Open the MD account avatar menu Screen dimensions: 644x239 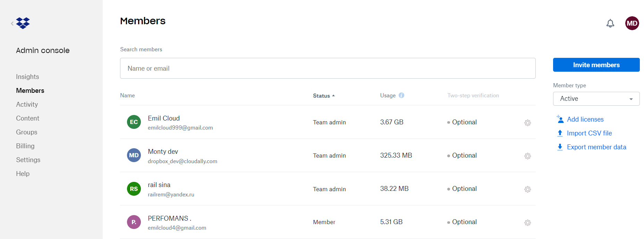pyautogui.click(x=632, y=23)
